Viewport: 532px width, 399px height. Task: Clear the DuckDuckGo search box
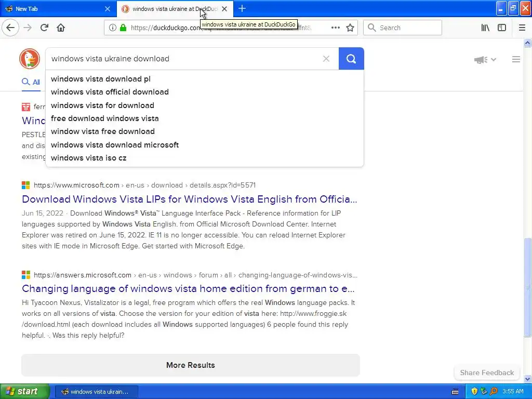(326, 59)
